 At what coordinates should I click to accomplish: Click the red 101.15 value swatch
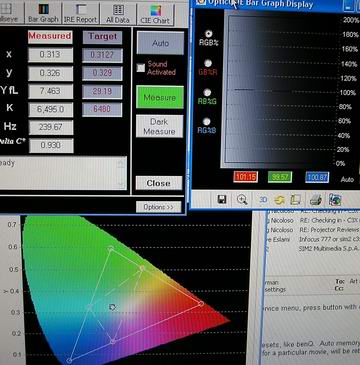pos(246,177)
